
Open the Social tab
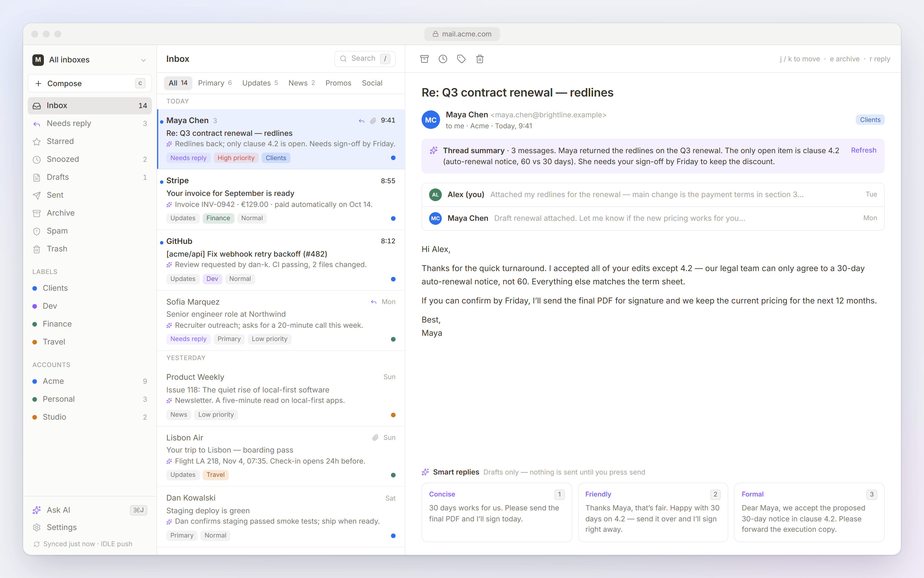pos(372,83)
